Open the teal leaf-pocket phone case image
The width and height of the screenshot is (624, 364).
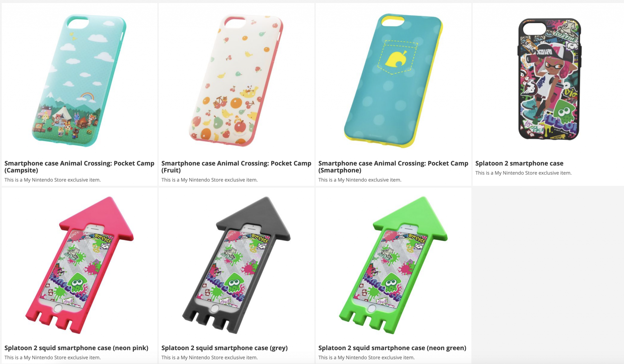(x=393, y=81)
